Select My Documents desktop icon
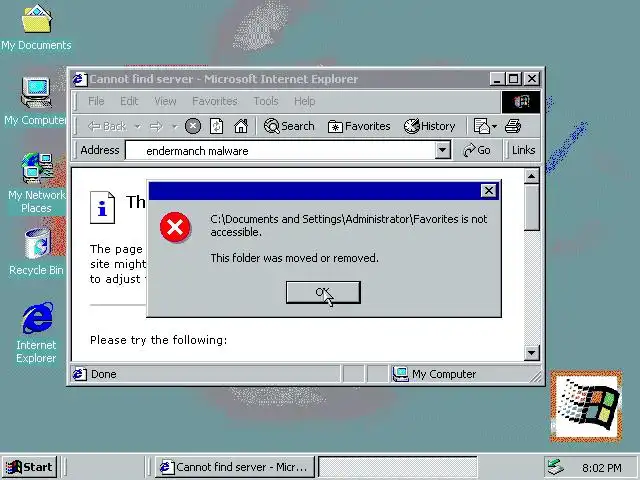This screenshot has height=480, width=640. (x=36, y=27)
